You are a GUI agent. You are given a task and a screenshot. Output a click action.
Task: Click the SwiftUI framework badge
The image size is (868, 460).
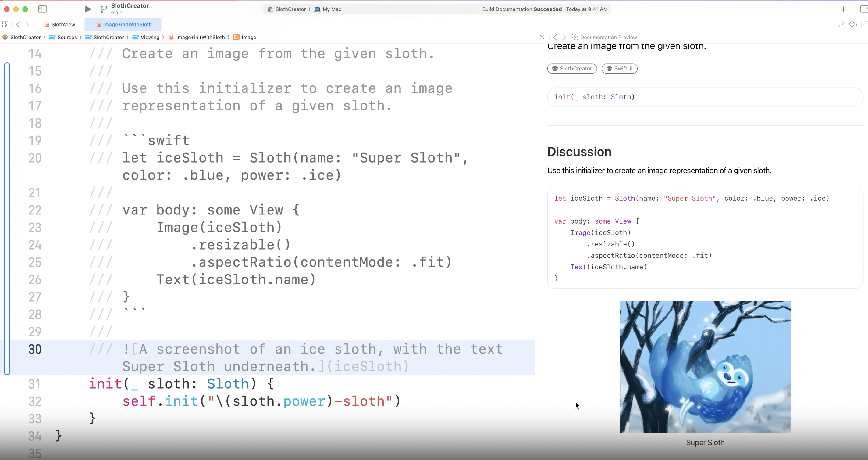pos(619,68)
